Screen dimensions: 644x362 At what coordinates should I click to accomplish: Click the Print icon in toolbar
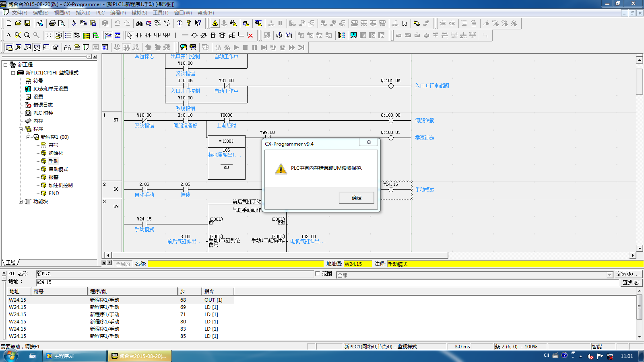[52, 23]
